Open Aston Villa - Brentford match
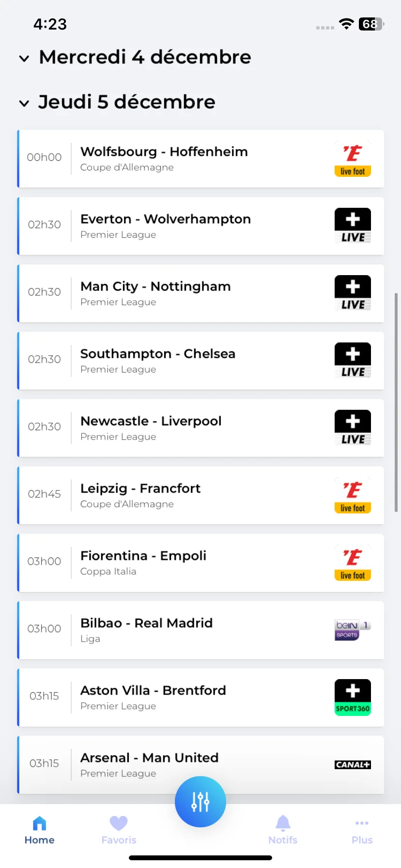401x868 pixels. click(x=200, y=697)
